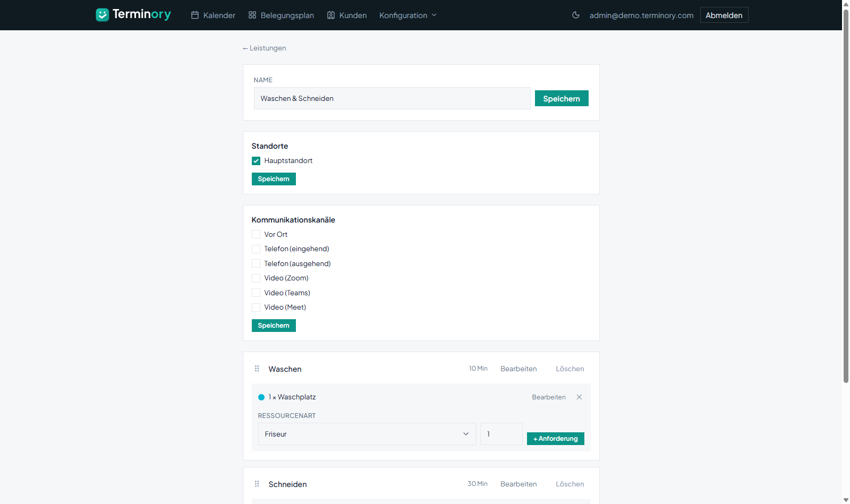Click Bearbeiten for the Waschen step

[518, 369]
